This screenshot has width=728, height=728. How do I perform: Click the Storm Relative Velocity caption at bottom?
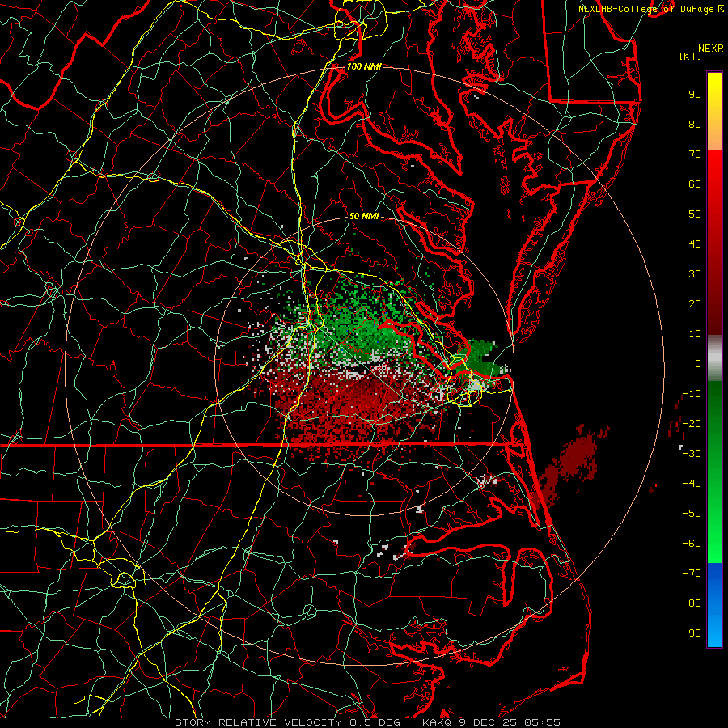(x=367, y=722)
